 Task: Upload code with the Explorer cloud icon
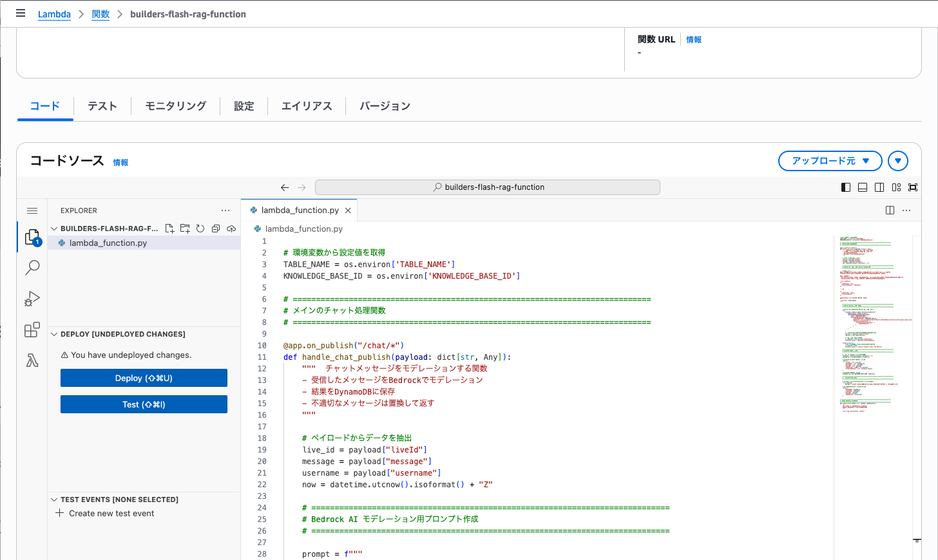coord(231,228)
